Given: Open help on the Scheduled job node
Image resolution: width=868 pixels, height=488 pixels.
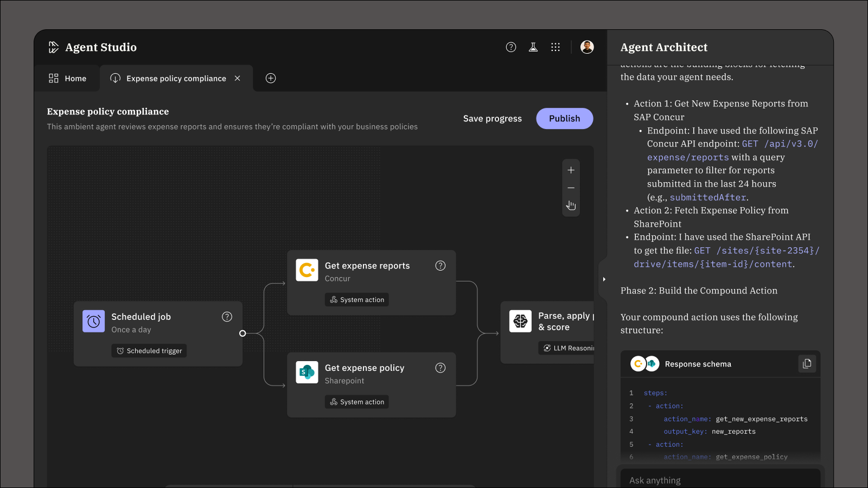Looking at the screenshot, I should (227, 317).
